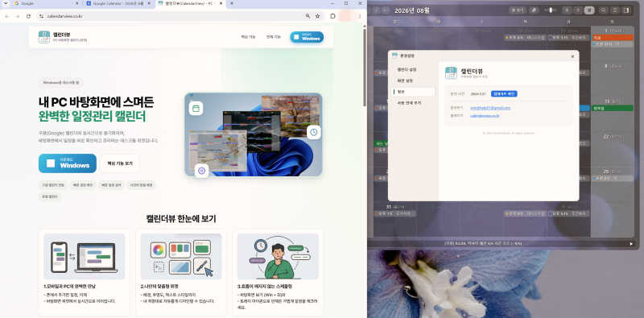
Task: Go to next month in calendar widget
Action: coord(386,10)
